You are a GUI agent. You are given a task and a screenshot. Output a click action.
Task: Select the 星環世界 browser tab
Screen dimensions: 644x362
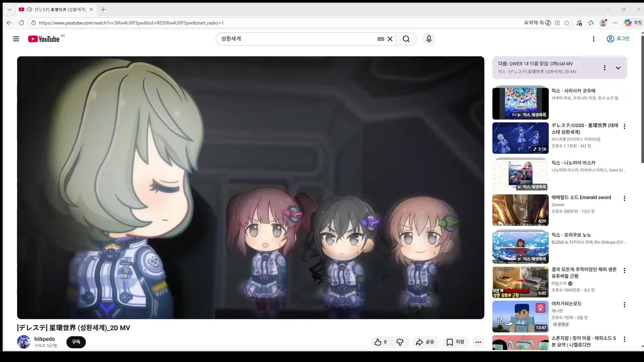pyautogui.click(x=55, y=10)
